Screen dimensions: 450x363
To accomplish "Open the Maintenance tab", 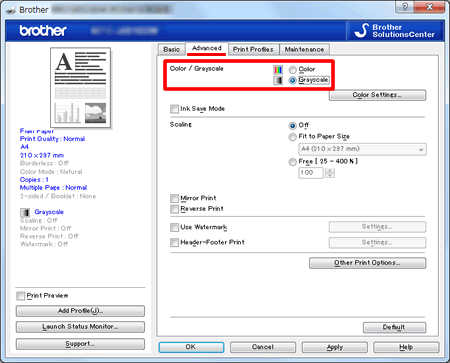I will coord(304,49).
